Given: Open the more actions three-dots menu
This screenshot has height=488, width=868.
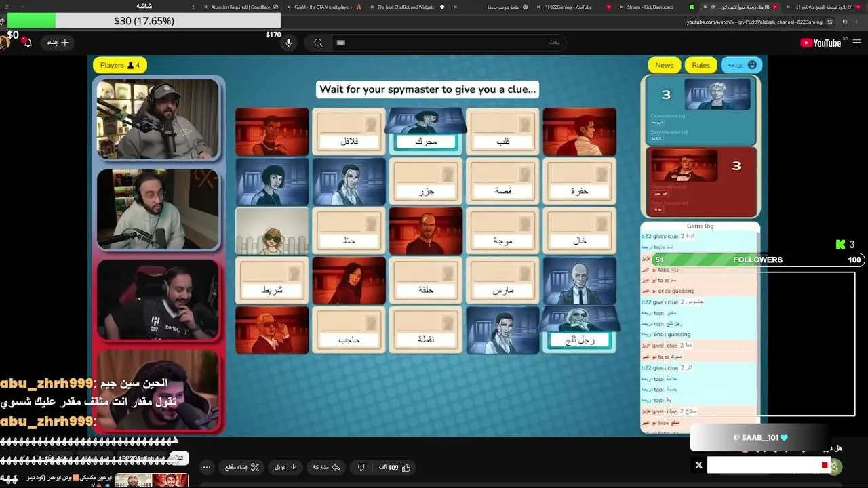Looking at the screenshot, I should point(207,467).
